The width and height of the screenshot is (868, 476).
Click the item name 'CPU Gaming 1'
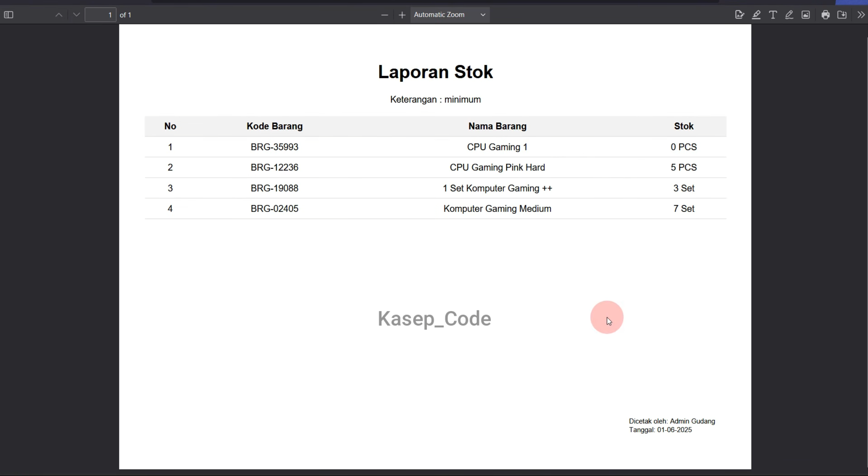tap(498, 147)
